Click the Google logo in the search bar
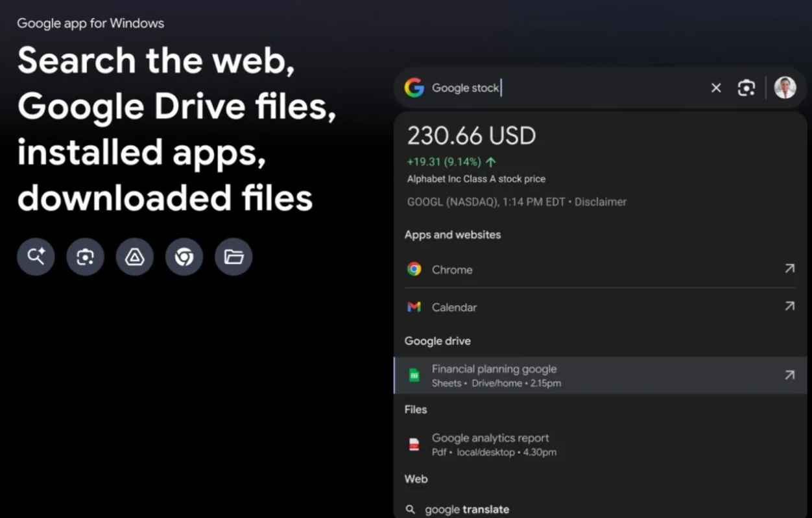This screenshot has width=812, height=518. 414,88
